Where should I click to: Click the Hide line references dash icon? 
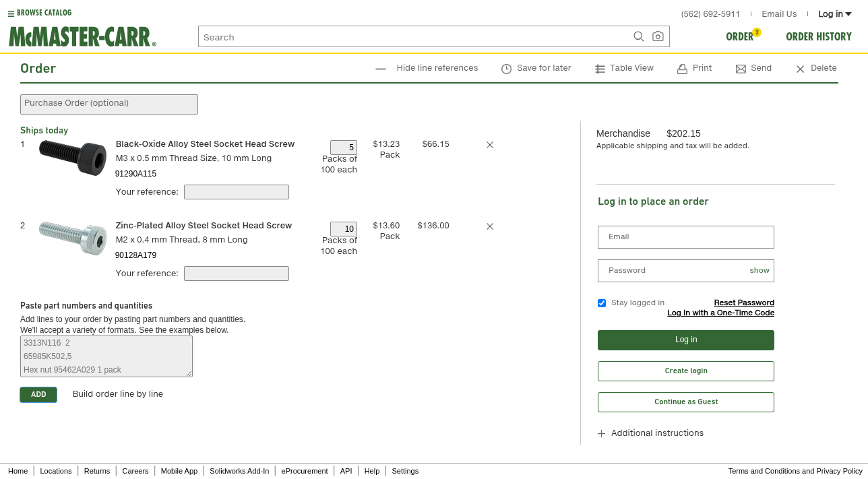pos(381,69)
